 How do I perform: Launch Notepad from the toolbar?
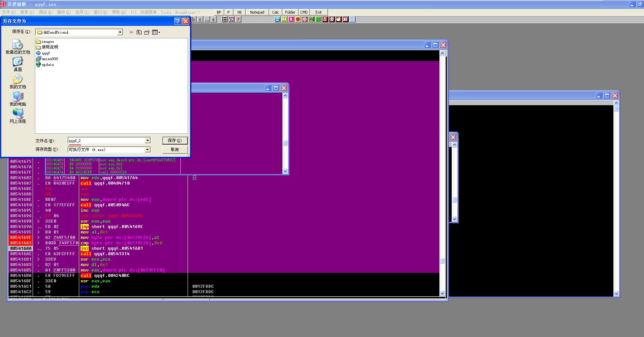[257, 12]
